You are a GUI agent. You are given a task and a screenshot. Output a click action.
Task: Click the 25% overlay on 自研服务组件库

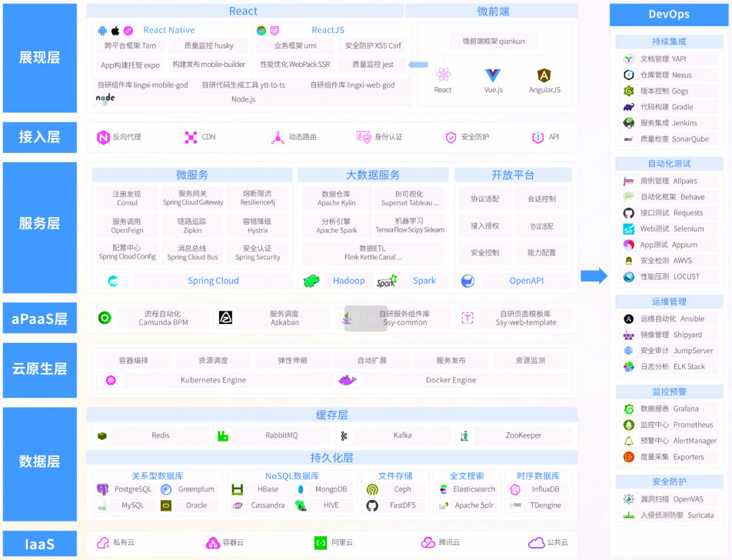366,318
